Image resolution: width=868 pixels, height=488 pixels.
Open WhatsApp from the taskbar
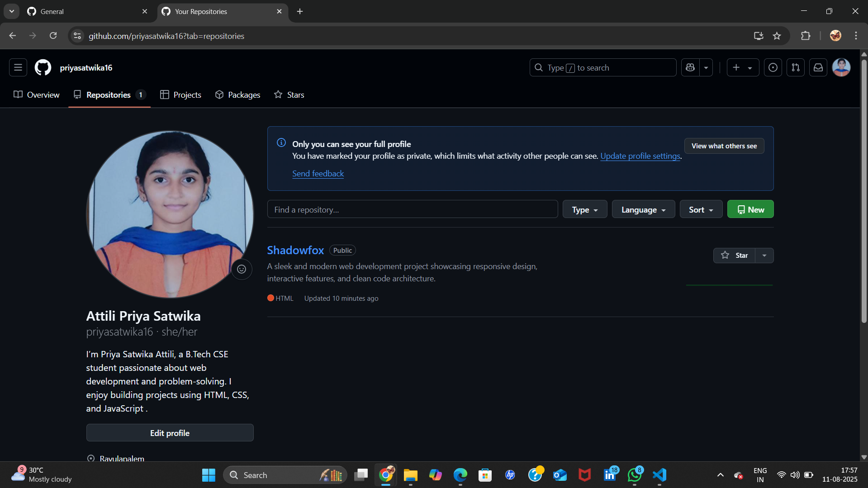tap(635, 475)
